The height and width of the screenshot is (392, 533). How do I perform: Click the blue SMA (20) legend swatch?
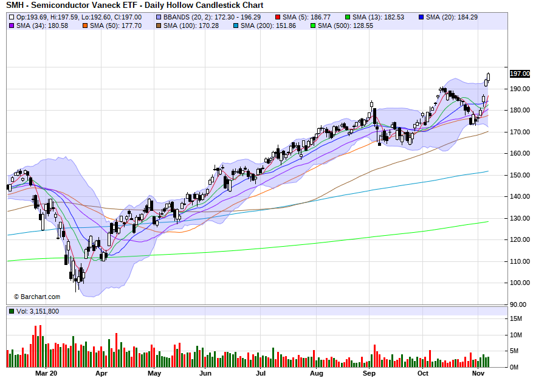(x=421, y=17)
